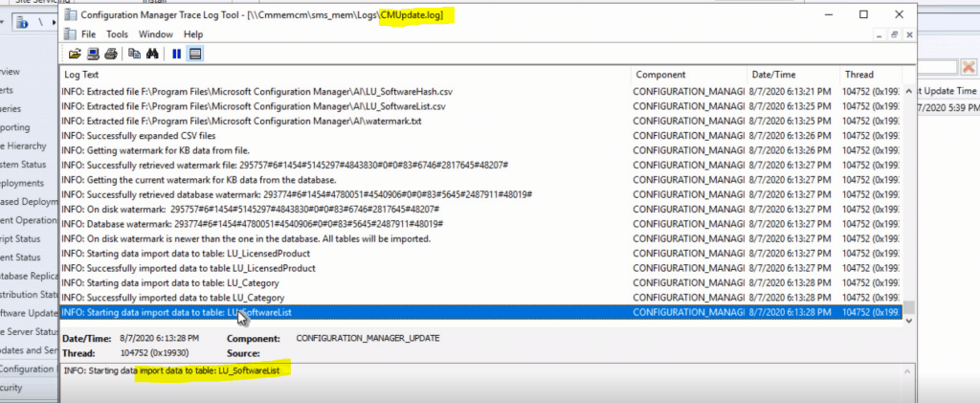Select the 'Database watermark: 293774' row
Screen dimensions: 980x403
pyautogui.click(x=480, y=224)
